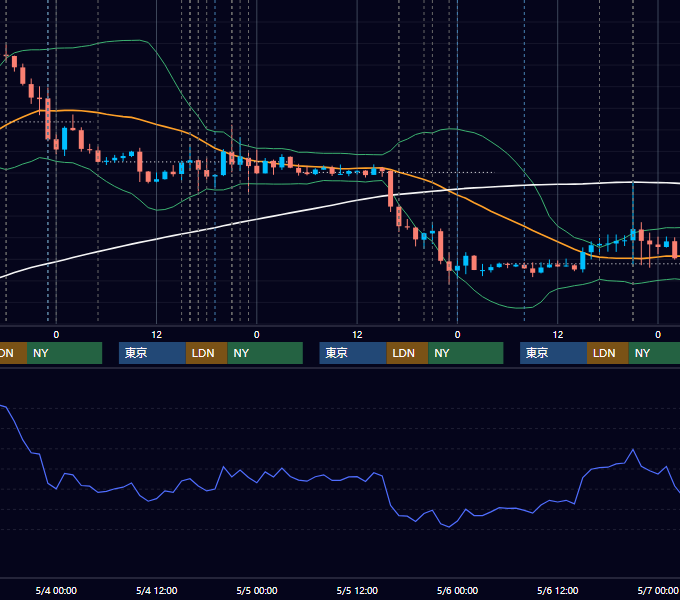This screenshot has height=600, width=680.
Task: Click the 5/5 12:00 date label
Action: (357, 590)
